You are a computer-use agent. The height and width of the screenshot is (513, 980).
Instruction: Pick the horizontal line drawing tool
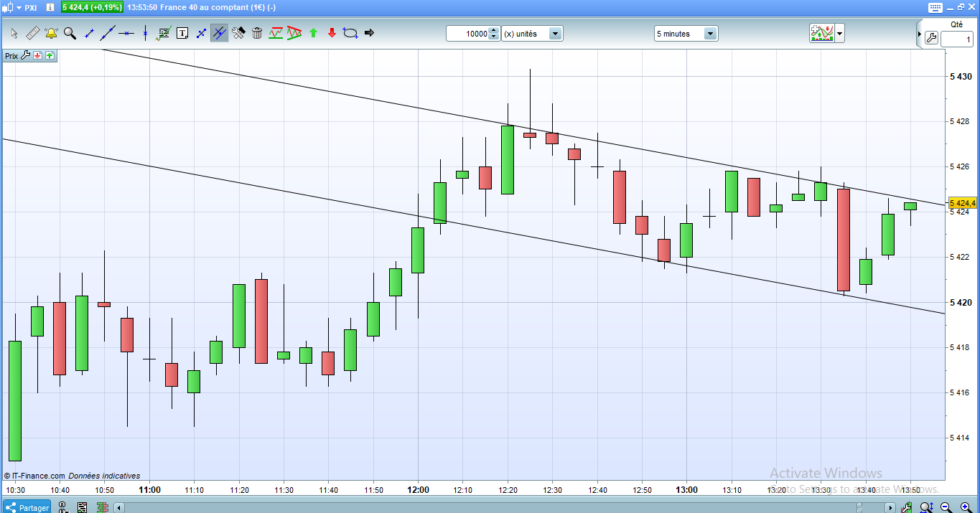[126, 33]
